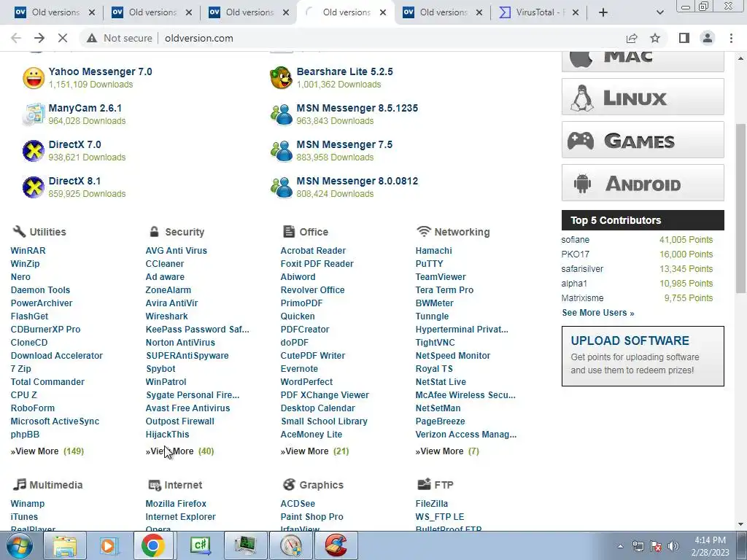This screenshot has width=747, height=560.
Task: Click the Office document icon
Action: [289, 231]
